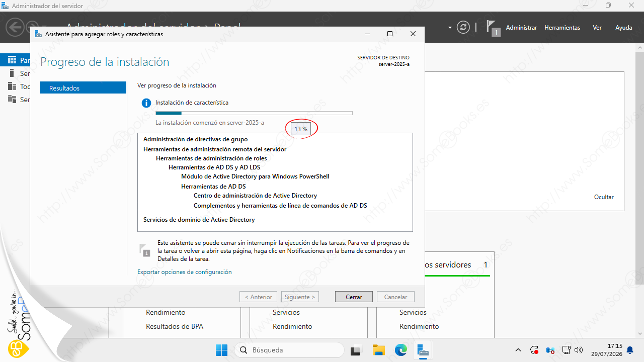Select the local server icon in the sidebar

12,73
